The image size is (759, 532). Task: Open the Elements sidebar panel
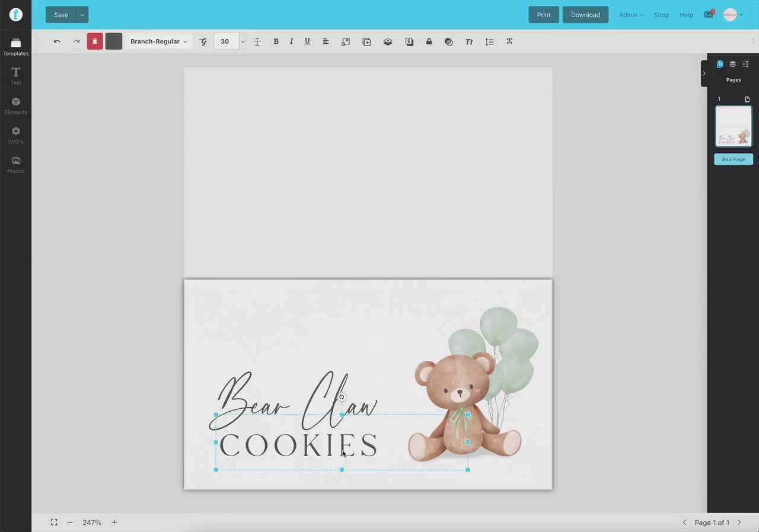[16, 106]
